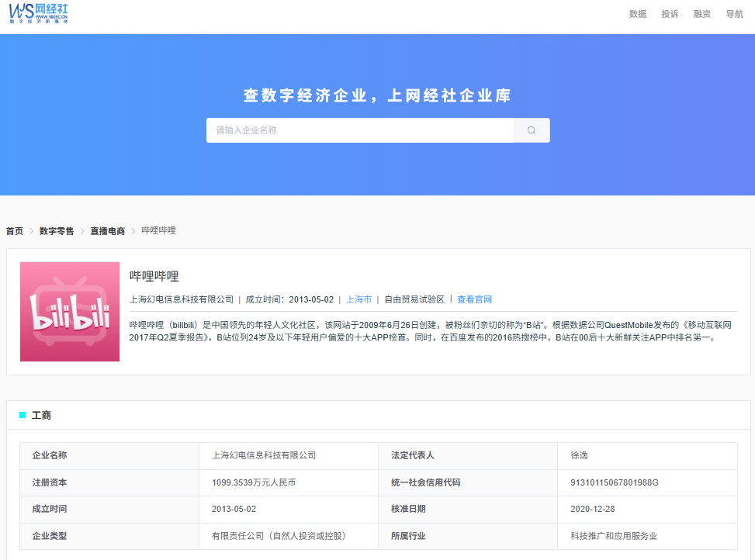755x560 pixels.
Task: Select 成立时间 table value 2013-05-02
Action: 234,509
